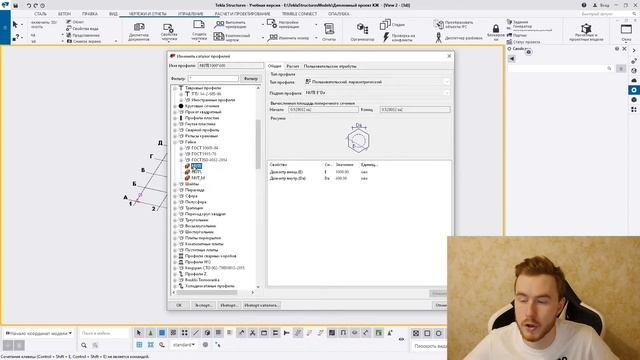Toggle the grid dots selection switch
Viewport: 640px width, 360px height.
[184, 333]
